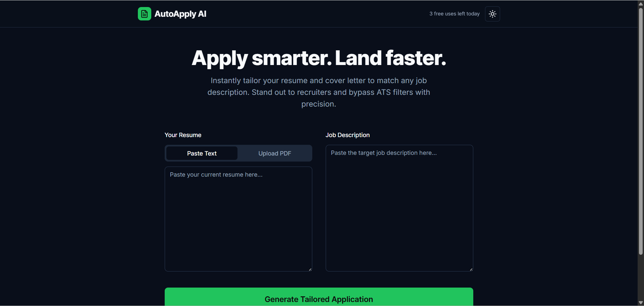Viewport: 644px width, 306px height.
Task: Click the AutoApply AI brand name
Action: pyautogui.click(x=180, y=14)
